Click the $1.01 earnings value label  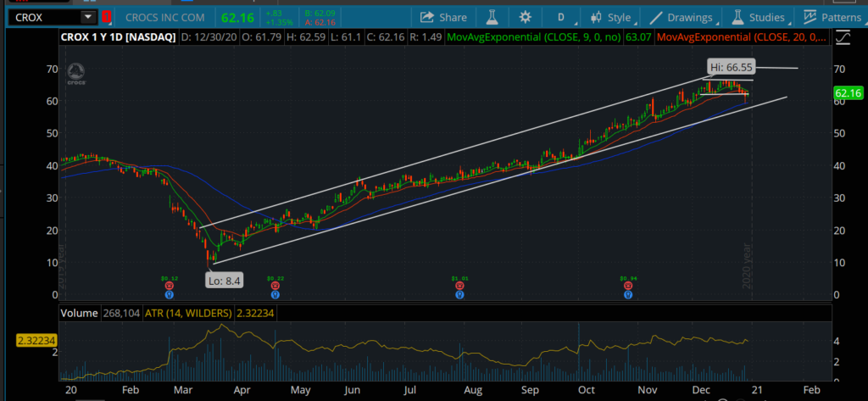pos(459,279)
